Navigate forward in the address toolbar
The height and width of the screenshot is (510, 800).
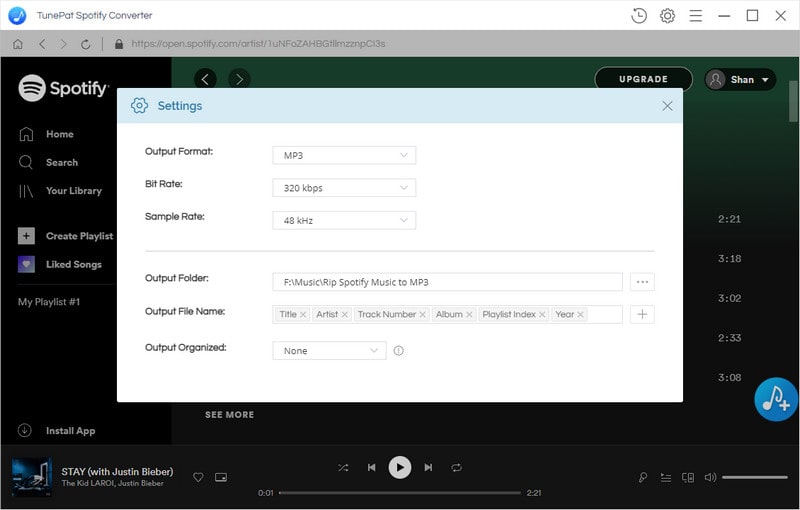(x=63, y=44)
